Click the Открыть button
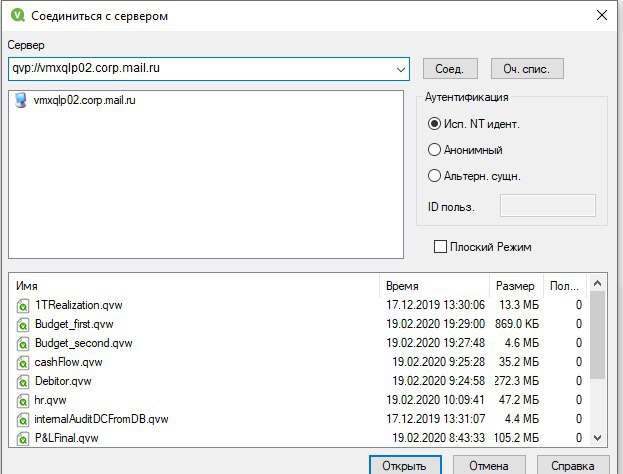The image size is (623, 474). [x=405, y=465]
